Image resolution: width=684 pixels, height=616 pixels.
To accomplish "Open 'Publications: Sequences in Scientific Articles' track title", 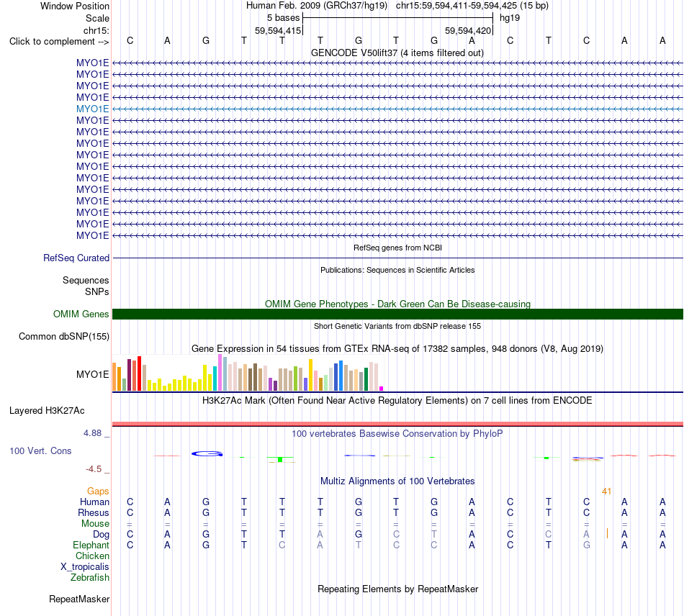I will (x=397, y=270).
